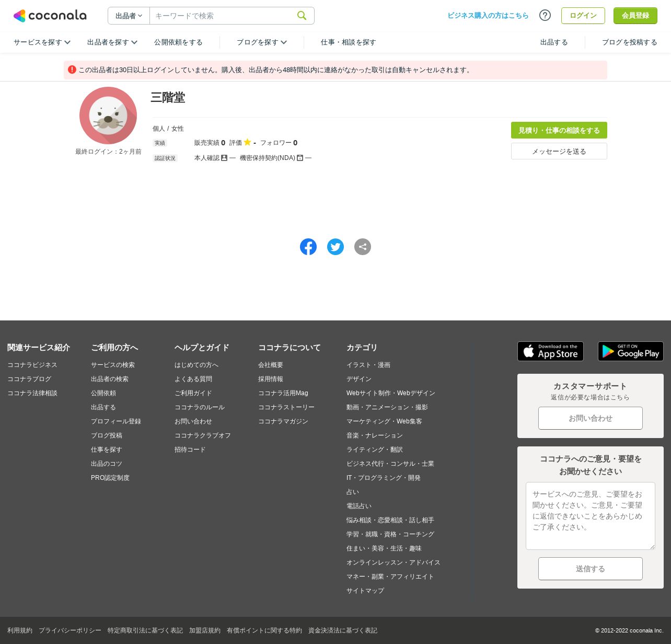Image resolution: width=671 pixels, height=644 pixels.
Task: Click the フォロワー 0 count
Action: 279,143
